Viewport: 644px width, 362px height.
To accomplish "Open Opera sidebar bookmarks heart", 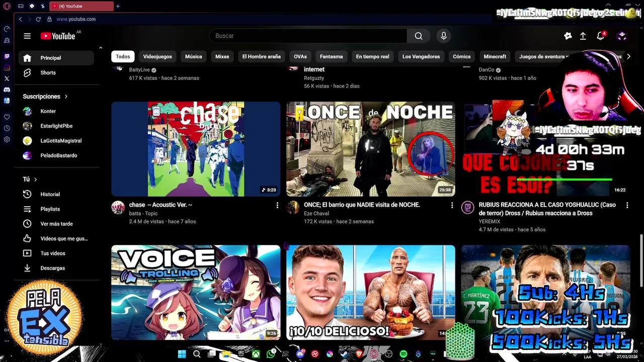I will [7, 117].
